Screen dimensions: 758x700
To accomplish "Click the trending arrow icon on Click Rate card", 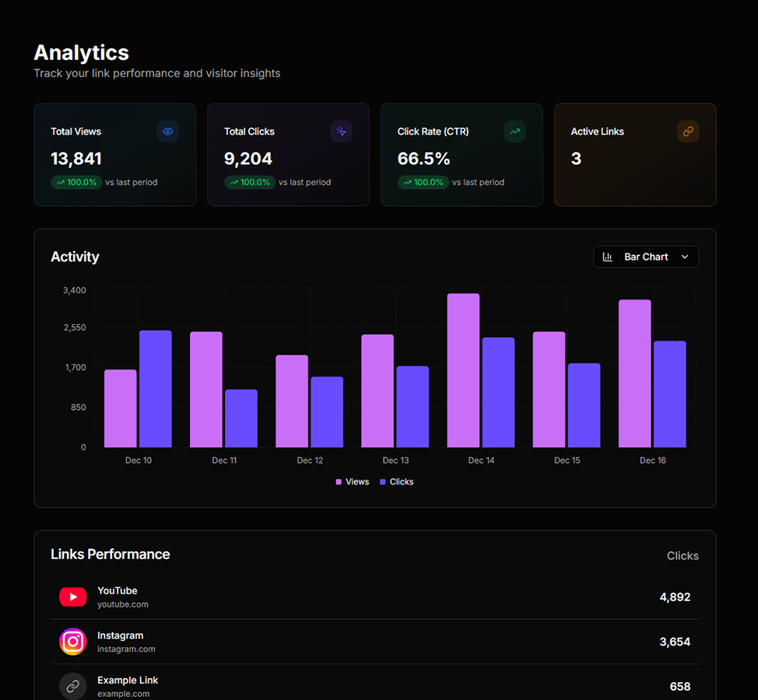I will [x=514, y=131].
